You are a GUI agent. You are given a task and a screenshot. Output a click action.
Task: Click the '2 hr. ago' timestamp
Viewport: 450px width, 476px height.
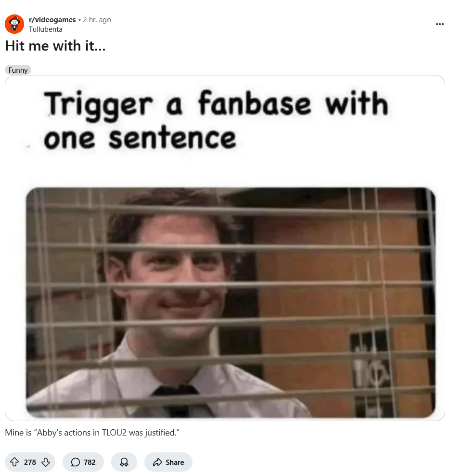click(97, 19)
